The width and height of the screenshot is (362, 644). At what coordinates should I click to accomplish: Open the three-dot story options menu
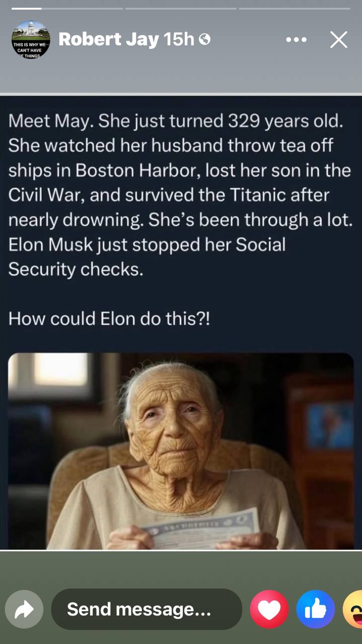(296, 39)
